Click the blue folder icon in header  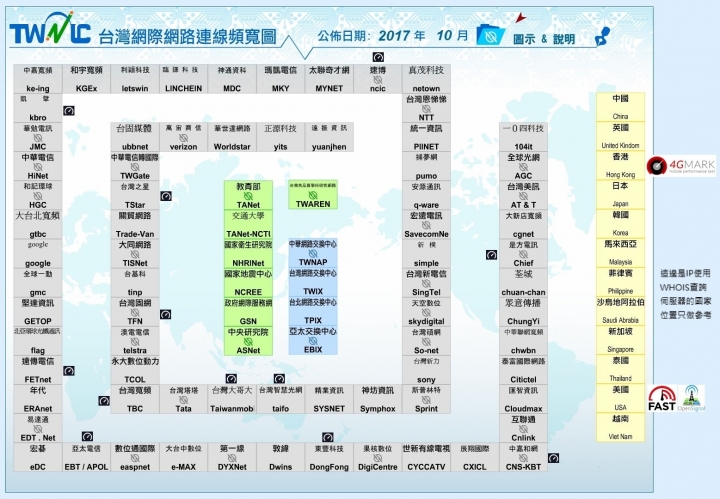tap(490, 35)
